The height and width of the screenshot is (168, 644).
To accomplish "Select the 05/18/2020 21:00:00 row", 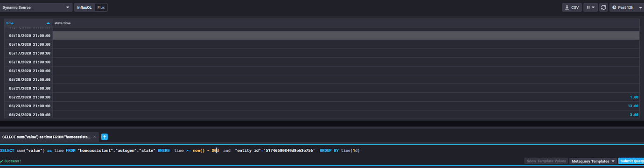I will click(322, 62).
